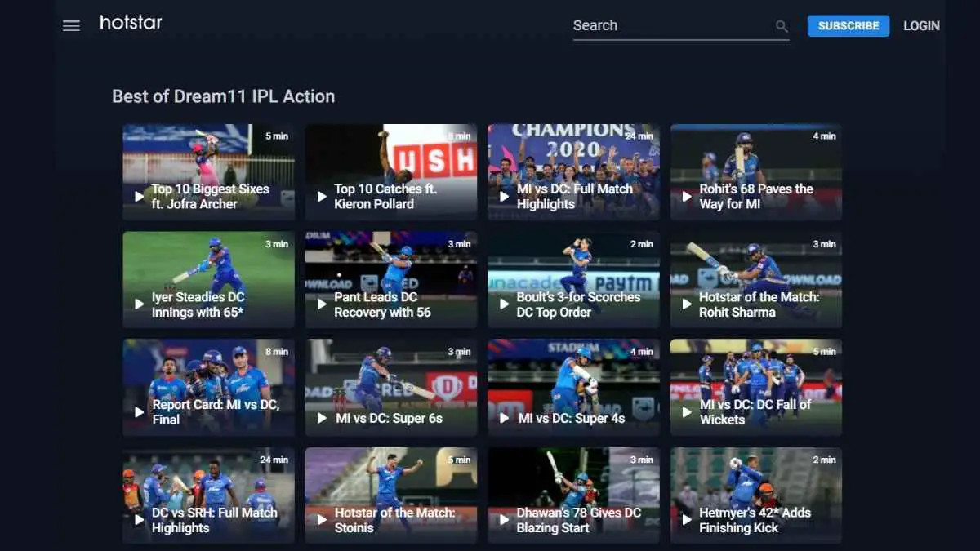Click the 'Pant Leads DC Recovery with 56' title
This screenshot has width=980, height=551.
tap(382, 304)
